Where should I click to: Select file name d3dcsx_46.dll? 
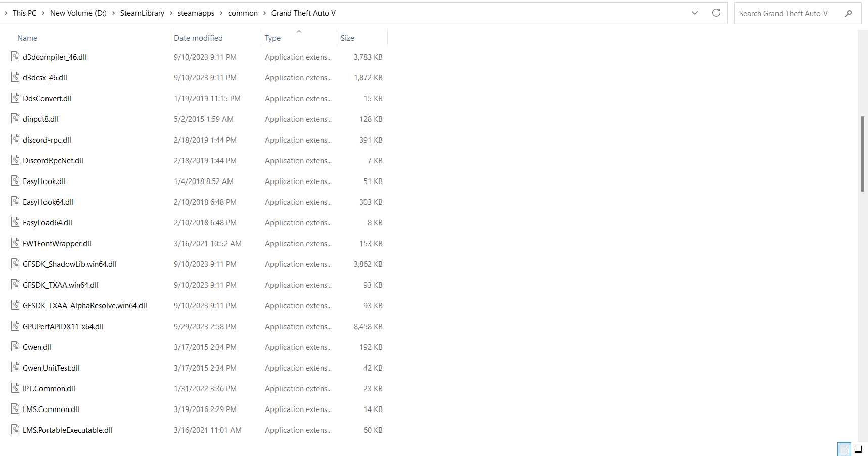(x=45, y=78)
